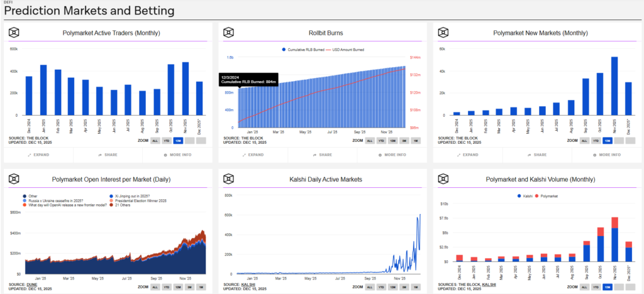Click The Block logo on Polymarket and Kalshi Volume card
This screenshot has width=644, height=294.
pos(443,179)
